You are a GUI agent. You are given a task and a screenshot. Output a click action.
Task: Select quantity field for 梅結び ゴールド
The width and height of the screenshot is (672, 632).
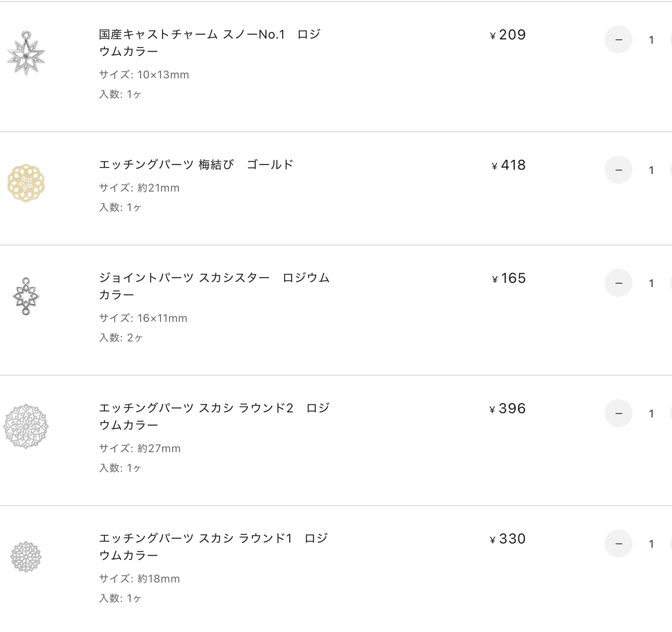pyautogui.click(x=651, y=170)
